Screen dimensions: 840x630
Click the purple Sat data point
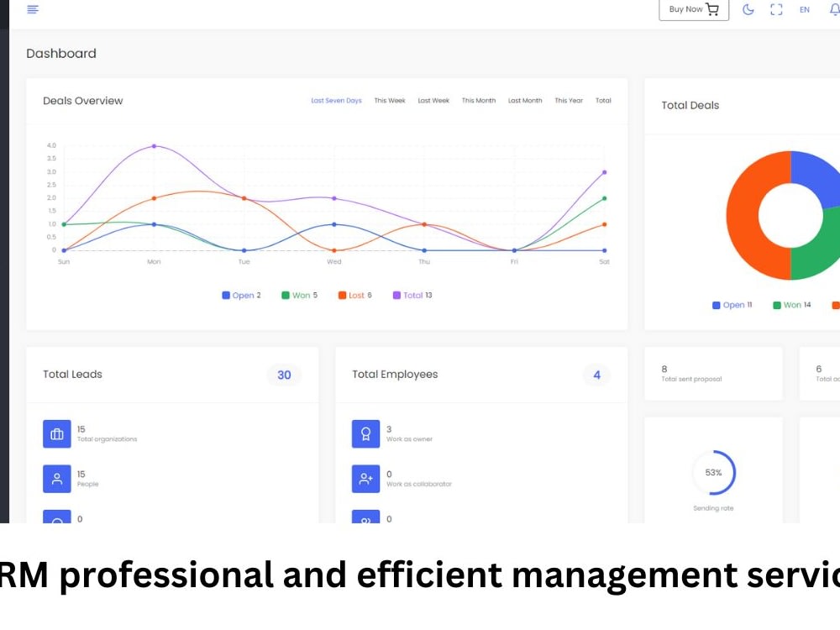point(604,172)
